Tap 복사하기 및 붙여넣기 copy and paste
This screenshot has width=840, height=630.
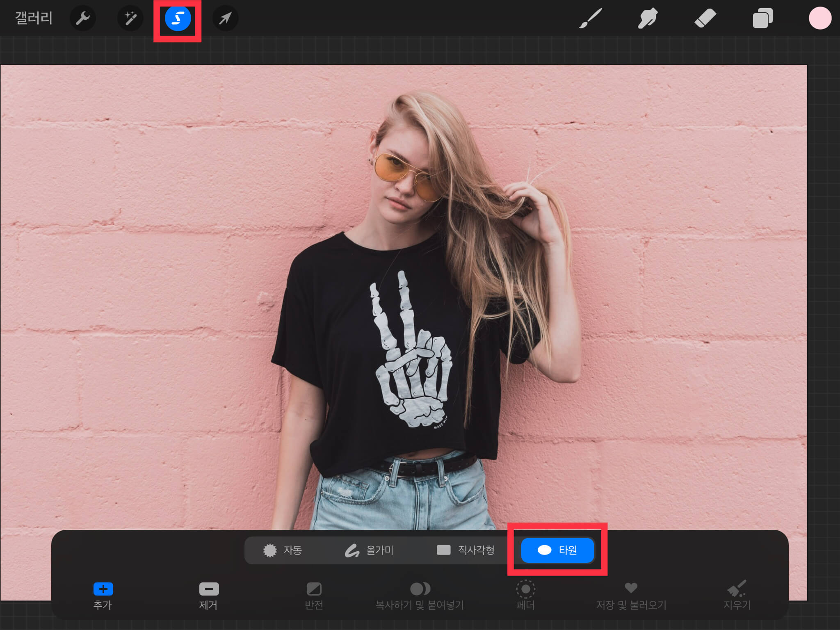[420, 596]
